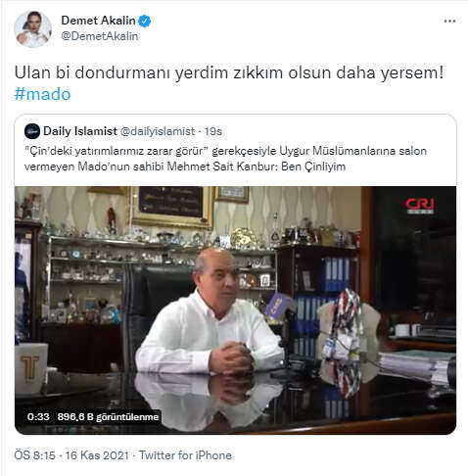This screenshot has width=468, height=476.
Task: Click the 0:33 video duration badge
Action: [x=38, y=417]
